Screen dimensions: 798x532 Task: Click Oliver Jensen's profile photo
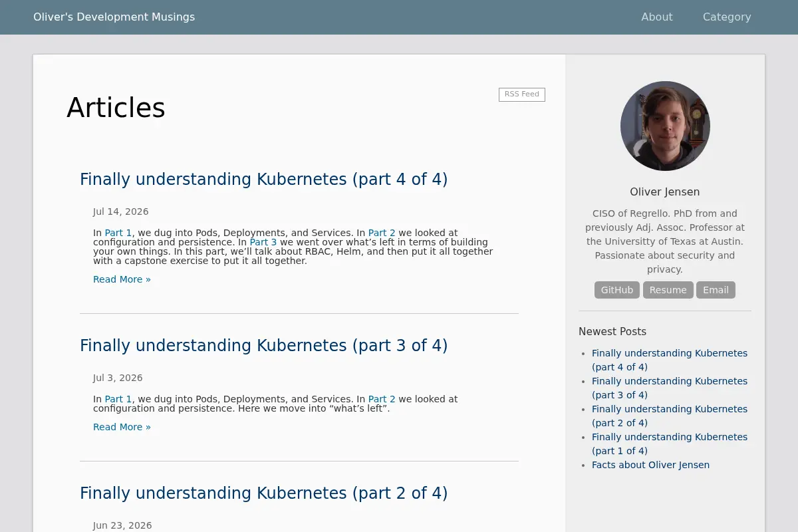(665, 126)
